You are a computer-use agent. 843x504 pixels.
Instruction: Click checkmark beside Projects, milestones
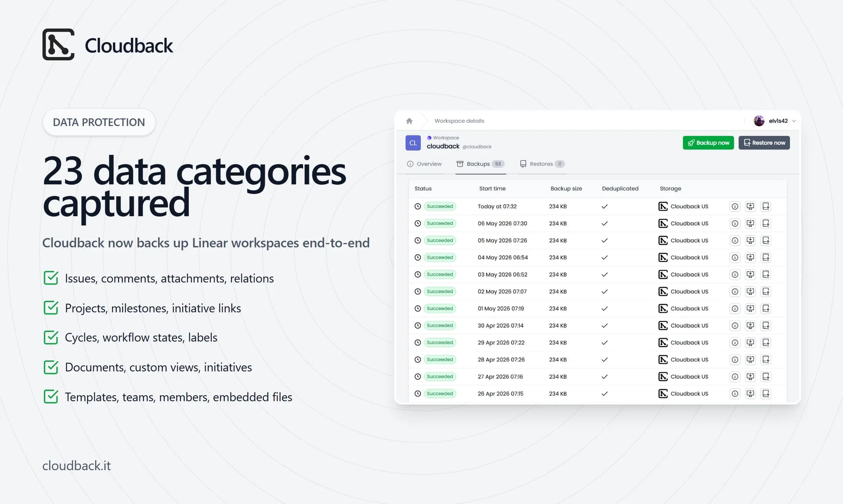(51, 307)
